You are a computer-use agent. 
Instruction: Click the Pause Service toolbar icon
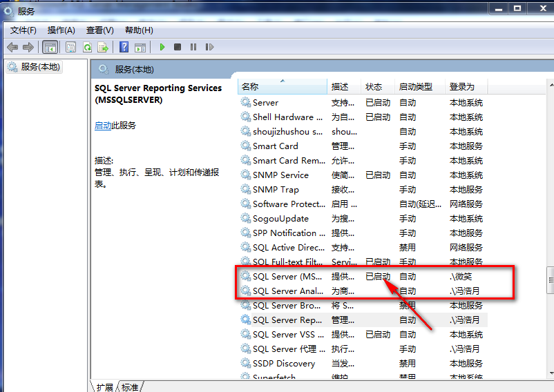coord(193,47)
